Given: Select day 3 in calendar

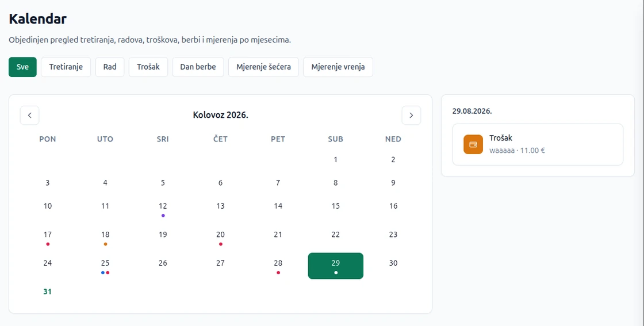Looking at the screenshot, I should pos(48,183).
